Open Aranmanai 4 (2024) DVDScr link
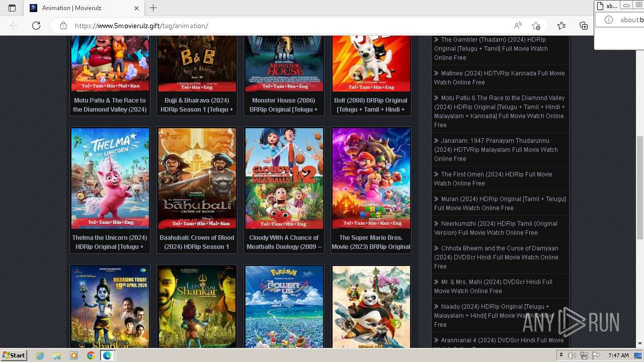This screenshot has width=644, height=362. tap(499, 342)
